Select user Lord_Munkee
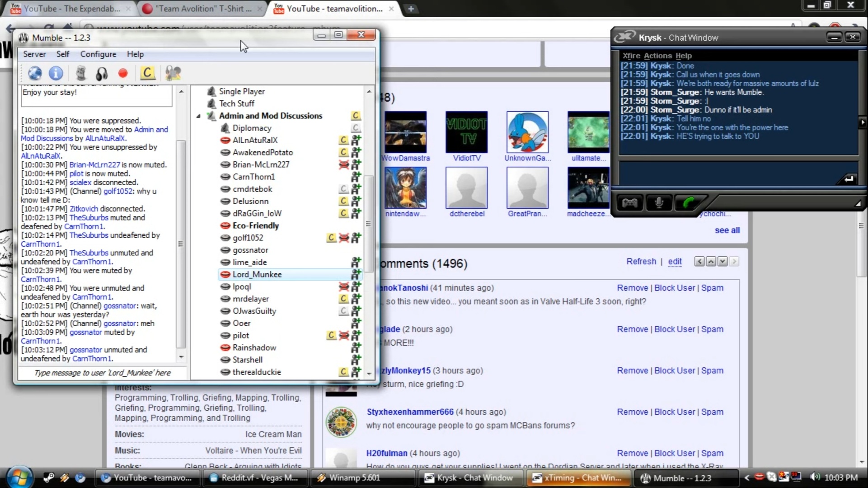Viewport: 868px width, 488px height. (257, 274)
